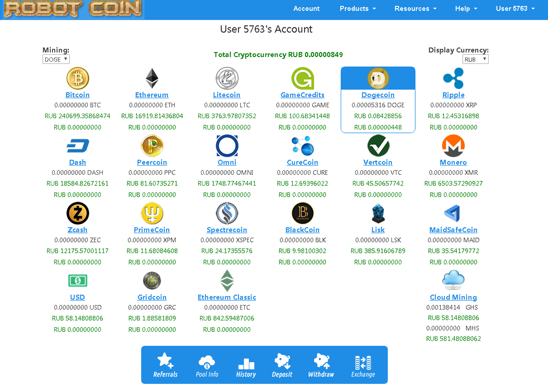Click the GameCredits green G icon
The image size is (548, 392).
[303, 78]
